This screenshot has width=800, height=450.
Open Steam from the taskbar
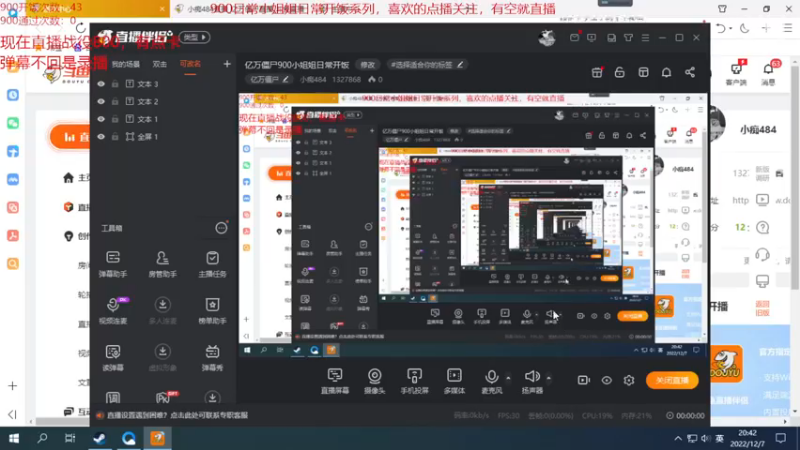pyautogui.click(x=99, y=438)
